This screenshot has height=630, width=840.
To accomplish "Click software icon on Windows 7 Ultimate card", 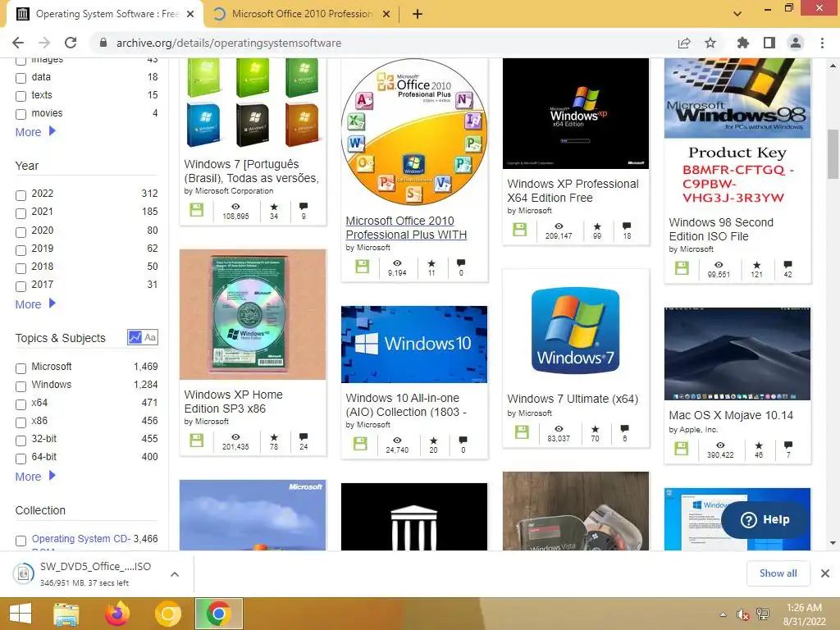I will point(522,431).
